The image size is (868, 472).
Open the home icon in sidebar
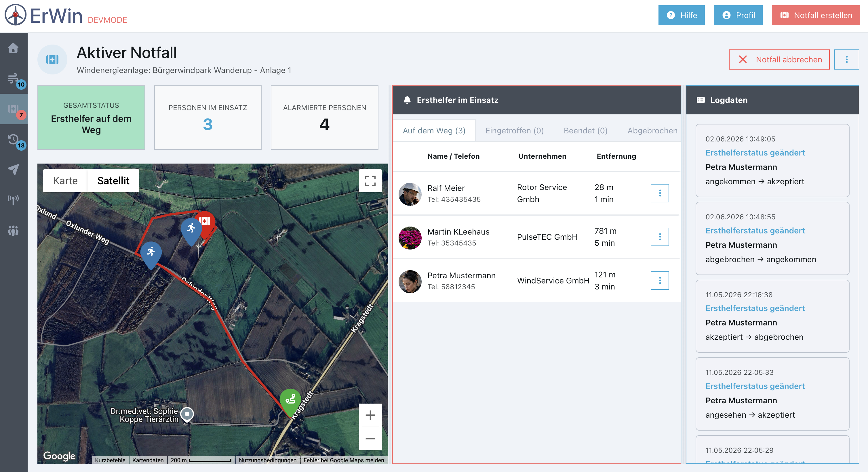13,48
